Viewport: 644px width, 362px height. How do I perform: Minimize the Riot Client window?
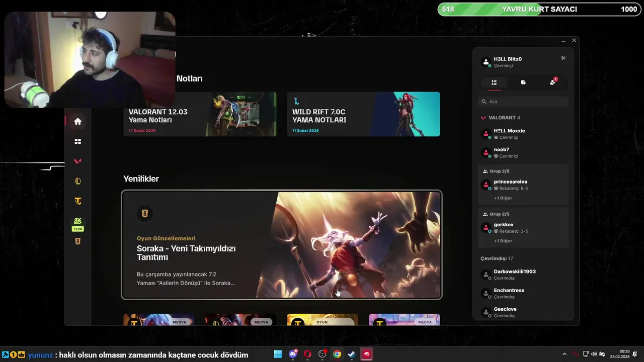563,41
